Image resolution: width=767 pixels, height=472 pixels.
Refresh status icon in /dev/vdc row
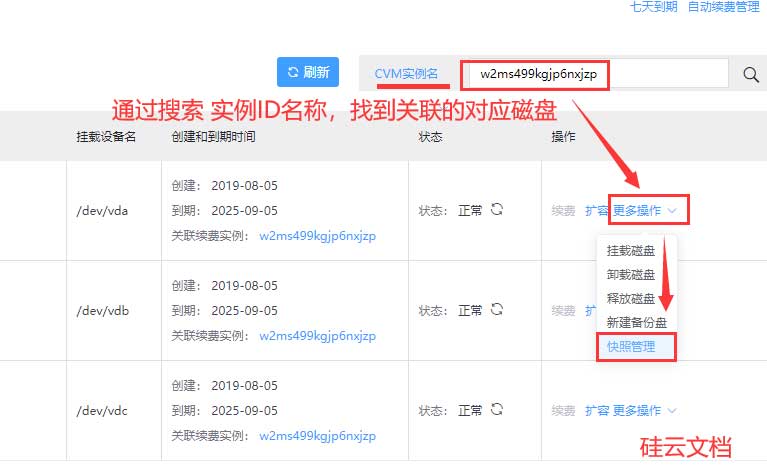click(x=497, y=409)
